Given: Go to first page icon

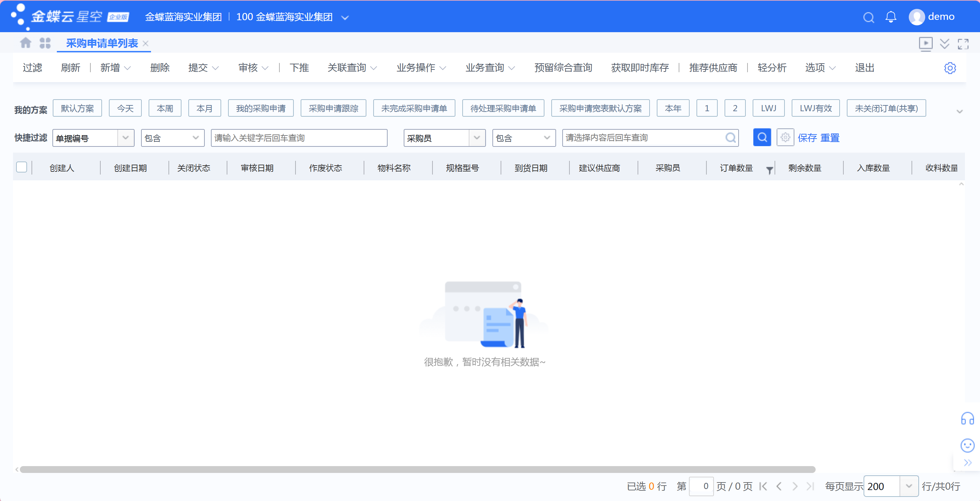Looking at the screenshot, I should (763, 486).
